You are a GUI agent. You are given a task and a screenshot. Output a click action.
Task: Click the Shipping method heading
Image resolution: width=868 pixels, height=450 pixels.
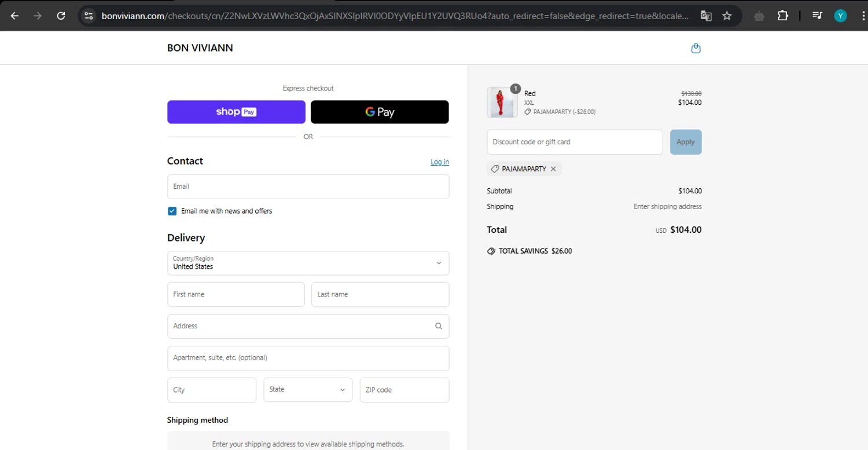pos(197,420)
